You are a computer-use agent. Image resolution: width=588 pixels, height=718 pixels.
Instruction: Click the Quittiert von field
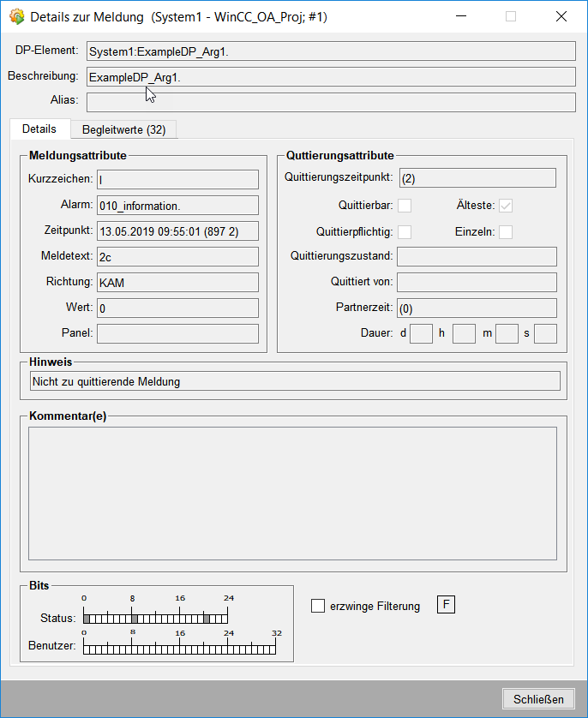[x=477, y=282]
